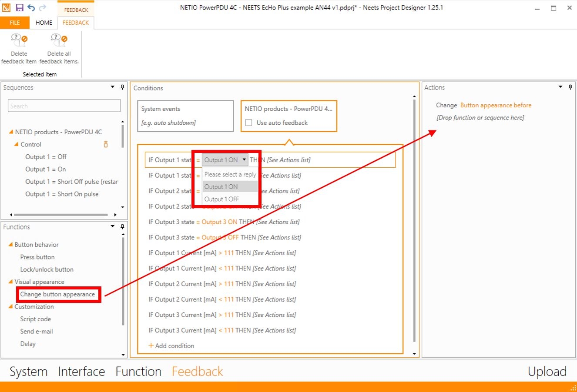Select Change button appearance function
This screenshot has height=392, width=577.
tap(57, 294)
